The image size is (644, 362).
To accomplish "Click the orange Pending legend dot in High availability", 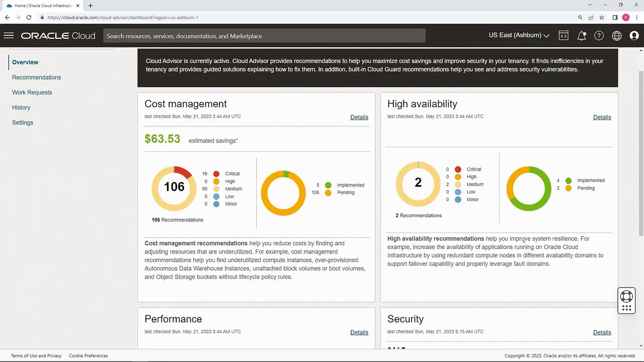I will [569, 188].
